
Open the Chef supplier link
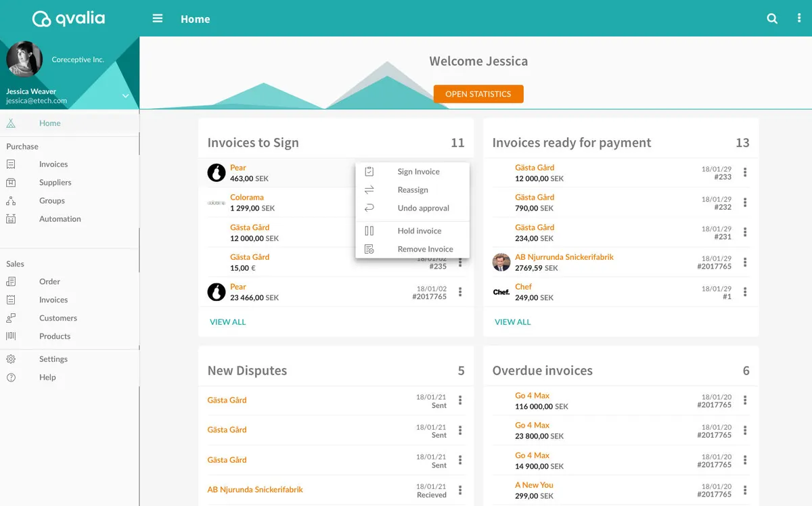pyautogui.click(x=523, y=287)
